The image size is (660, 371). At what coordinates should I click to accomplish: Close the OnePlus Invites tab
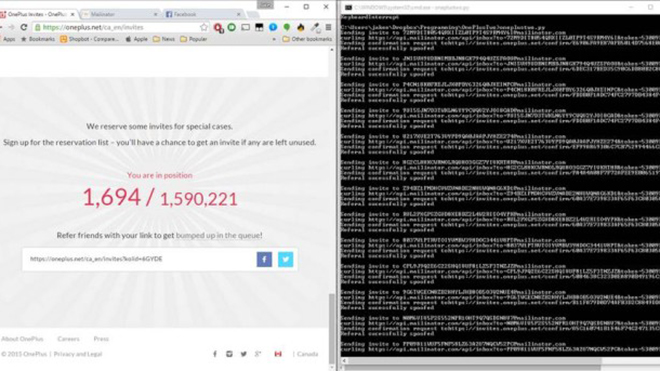tap(72, 14)
